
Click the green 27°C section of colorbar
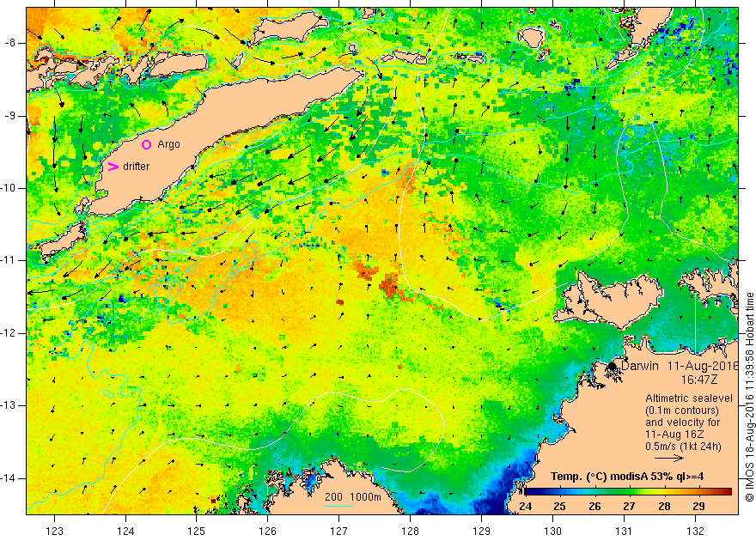tap(629, 492)
